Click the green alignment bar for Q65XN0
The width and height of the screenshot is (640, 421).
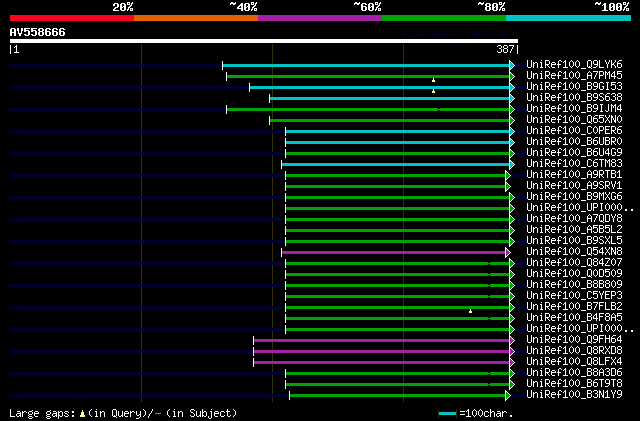coord(390,120)
